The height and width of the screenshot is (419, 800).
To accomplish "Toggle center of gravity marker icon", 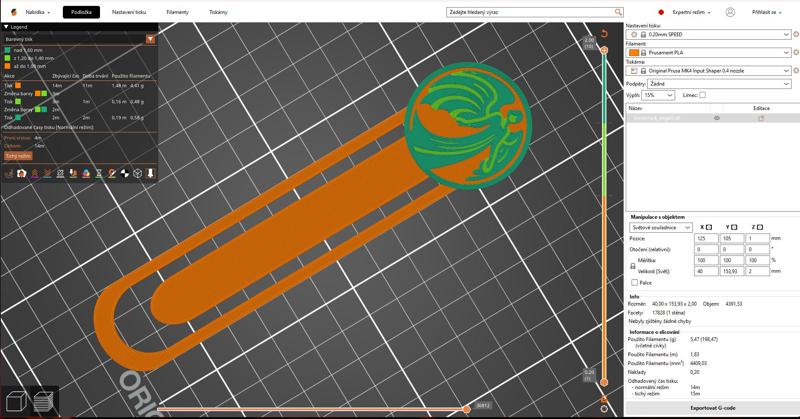I will 124,174.
